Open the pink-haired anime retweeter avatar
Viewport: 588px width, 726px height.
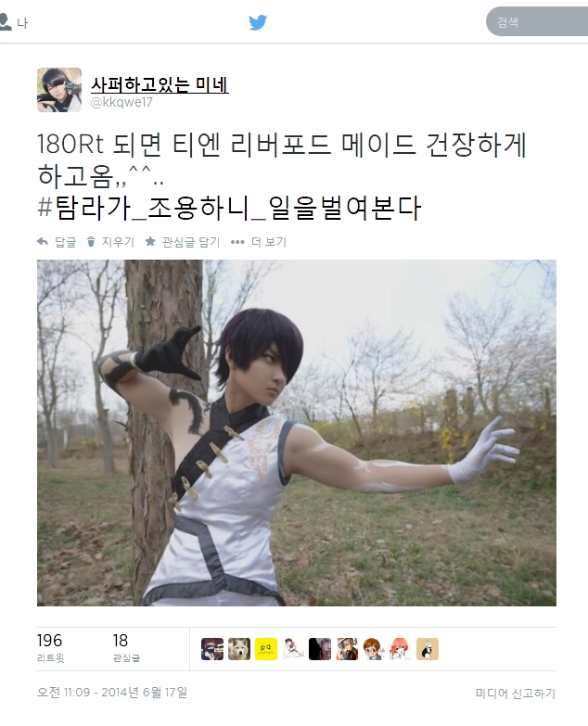(401, 649)
